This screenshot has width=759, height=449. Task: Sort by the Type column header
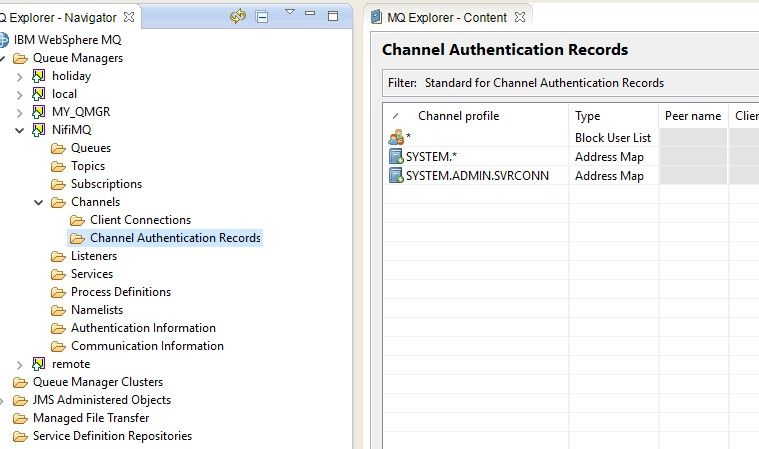[588, 116]
